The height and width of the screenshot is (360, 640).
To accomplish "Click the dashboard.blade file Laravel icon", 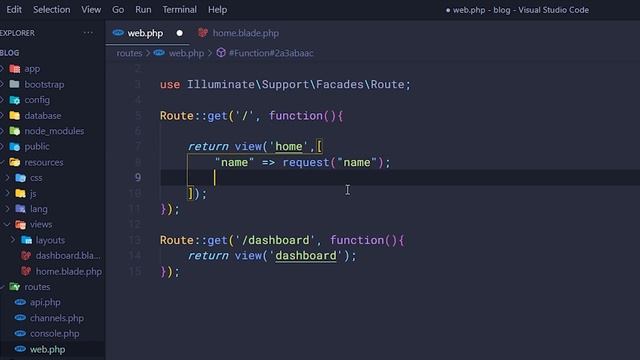I will 26,256.
